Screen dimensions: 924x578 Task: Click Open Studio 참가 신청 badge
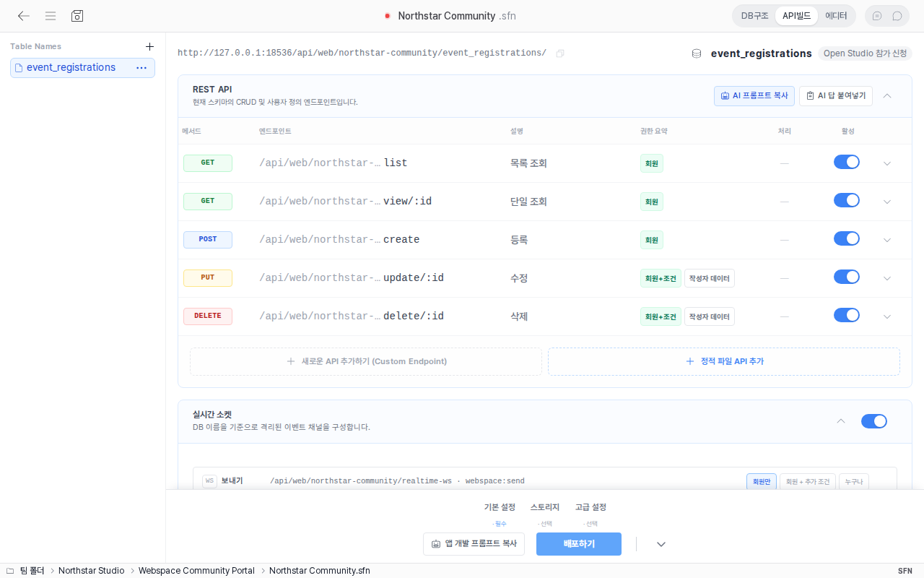pos(865,53)
